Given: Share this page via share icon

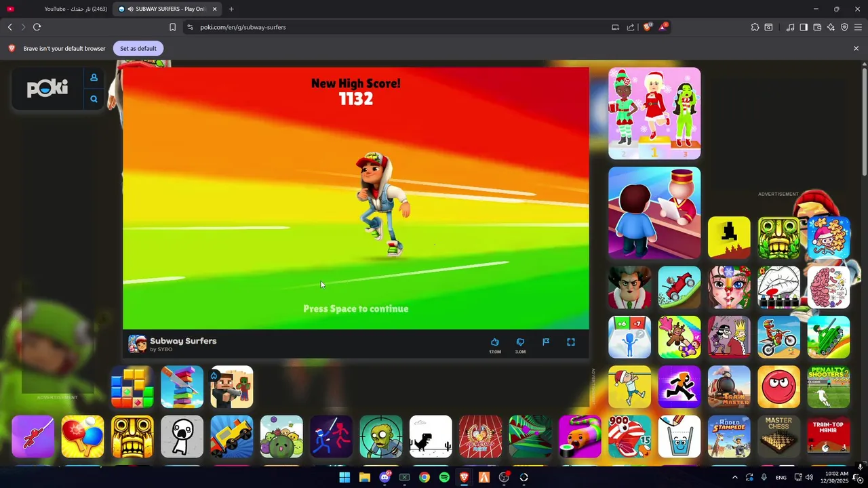Looking at the screenshot, I should pyautogui.click(x=631, y=27).
